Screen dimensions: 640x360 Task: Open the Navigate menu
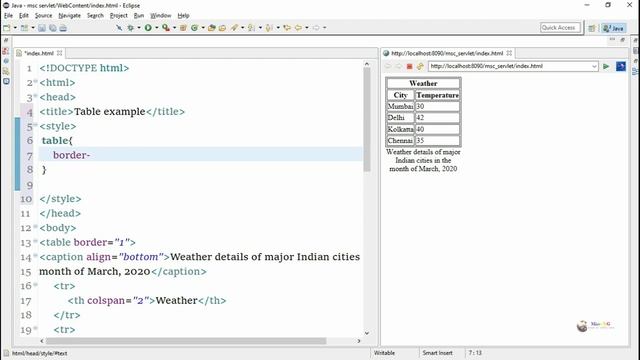coord(69,16)
